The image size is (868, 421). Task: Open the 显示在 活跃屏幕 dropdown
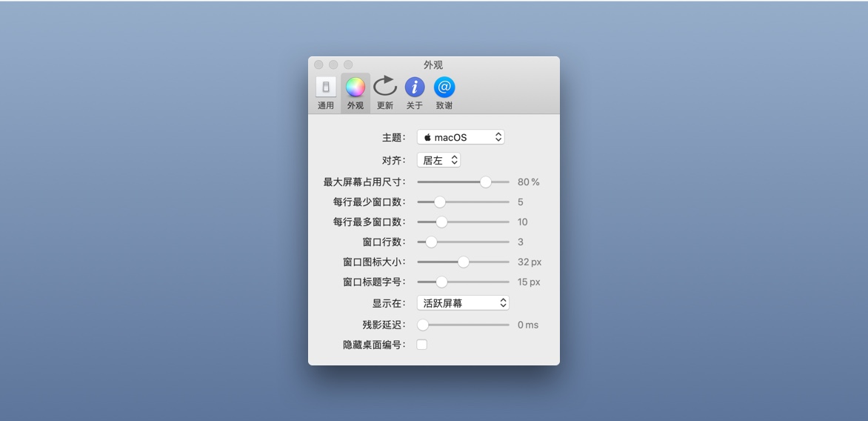pos(463,303)
